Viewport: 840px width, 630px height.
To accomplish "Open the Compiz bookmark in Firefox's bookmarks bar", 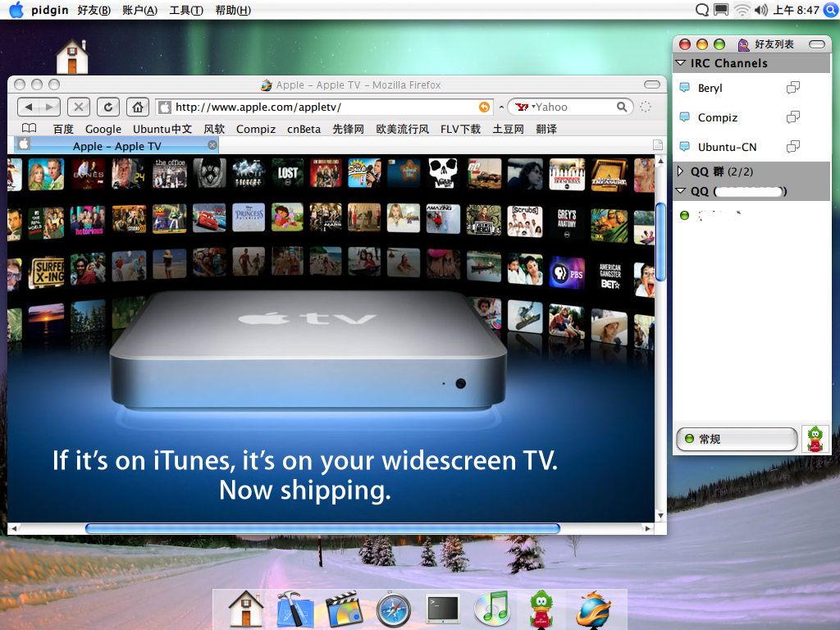I will coord(256,129).
